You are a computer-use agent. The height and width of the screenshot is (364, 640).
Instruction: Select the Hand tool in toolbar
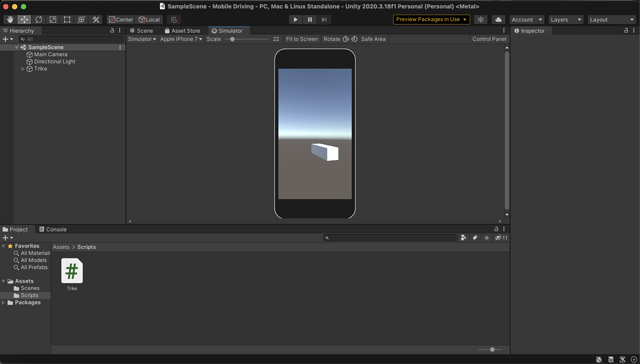coord(10,20)
